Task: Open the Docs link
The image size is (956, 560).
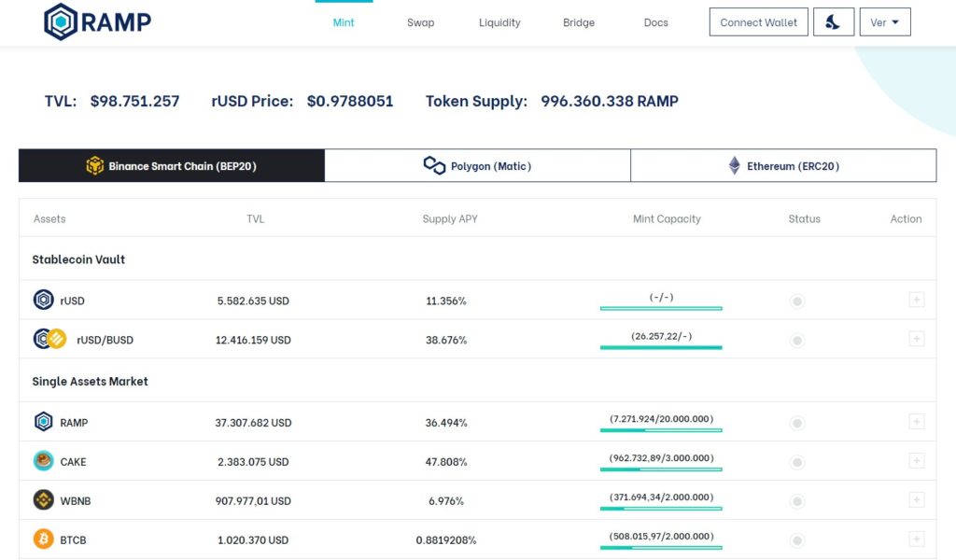Action: [656, 22]
